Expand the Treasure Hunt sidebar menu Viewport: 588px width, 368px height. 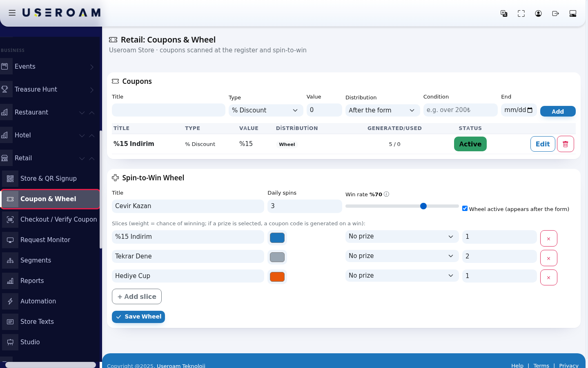(91, 90)
